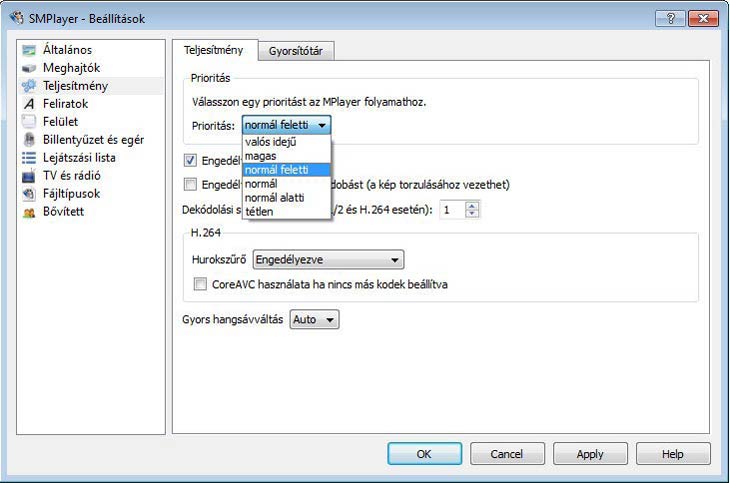Choose 'tétlen' priority option
This screenshot has width=730, height=483.
tap(287, 211)
